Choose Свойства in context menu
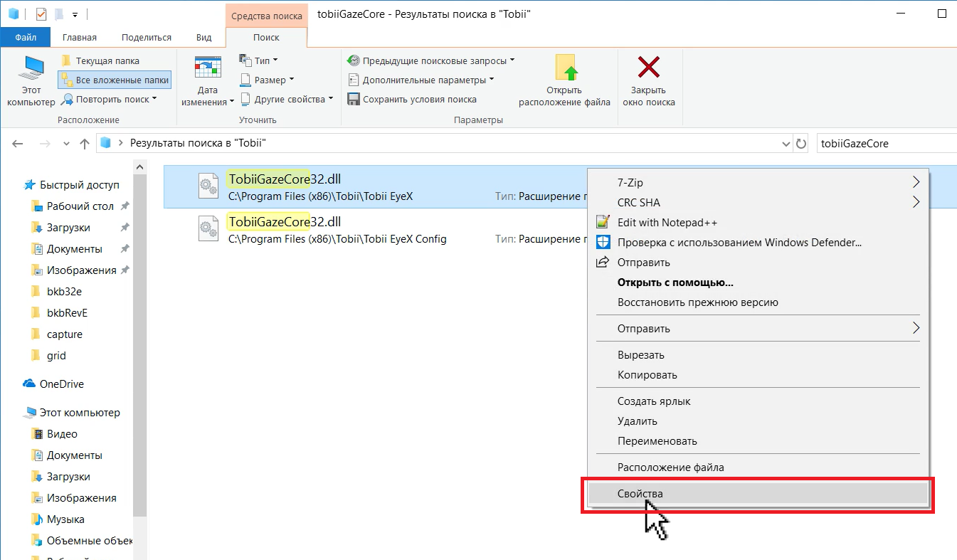 pyautogui.click(x=759, y=494)
